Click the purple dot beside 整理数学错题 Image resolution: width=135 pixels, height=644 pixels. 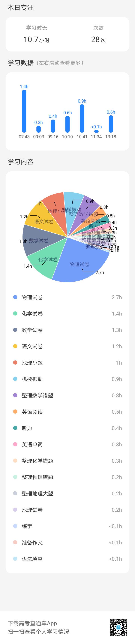pos(15,395)
